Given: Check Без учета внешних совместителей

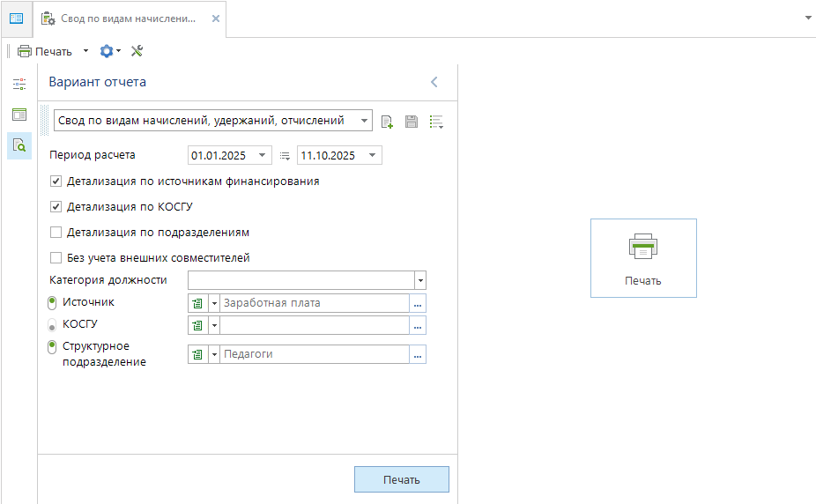Looking at the screenshot, I should [x=56, y=258].
